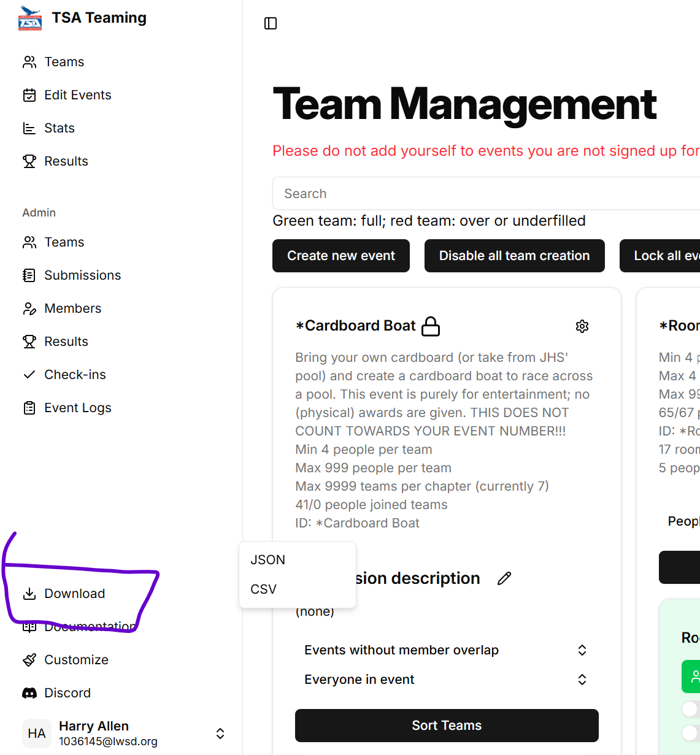Select CSV download format

click(264, 589)
